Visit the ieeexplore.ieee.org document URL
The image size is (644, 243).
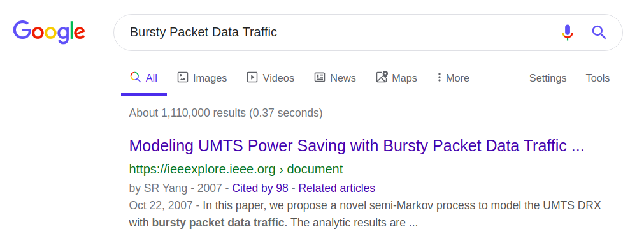[236, 169]
